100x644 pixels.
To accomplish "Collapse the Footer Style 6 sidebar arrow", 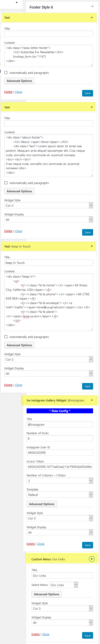I will 92,6.
